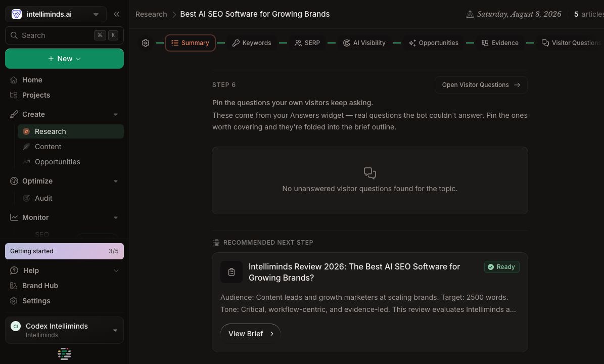The width and height of the screenshot is (604, 364).
Task: Click the sidebar Settings gear icon
Action: [14, 301]
